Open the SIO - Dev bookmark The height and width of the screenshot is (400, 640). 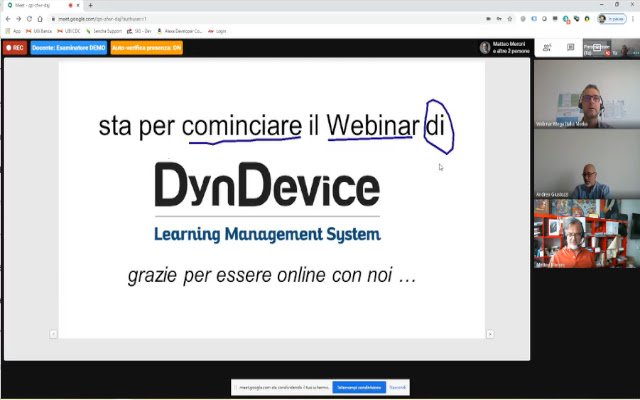point(139,31)
